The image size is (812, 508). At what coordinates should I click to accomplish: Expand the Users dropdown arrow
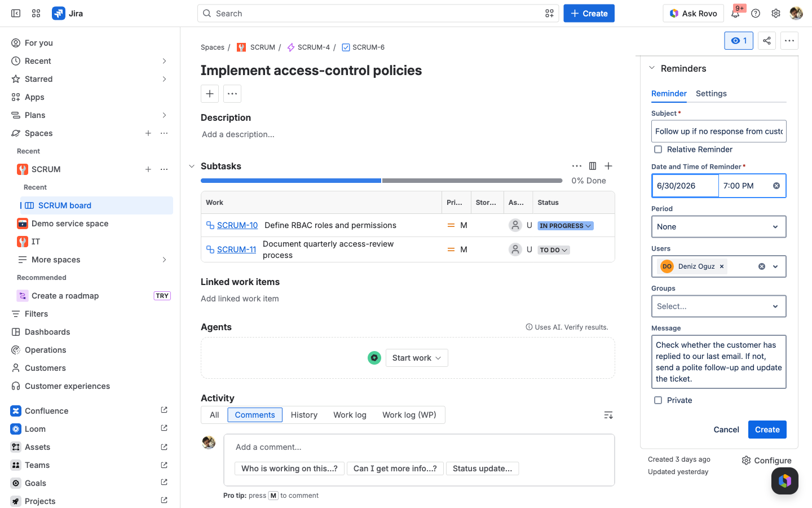pos(775,266)
